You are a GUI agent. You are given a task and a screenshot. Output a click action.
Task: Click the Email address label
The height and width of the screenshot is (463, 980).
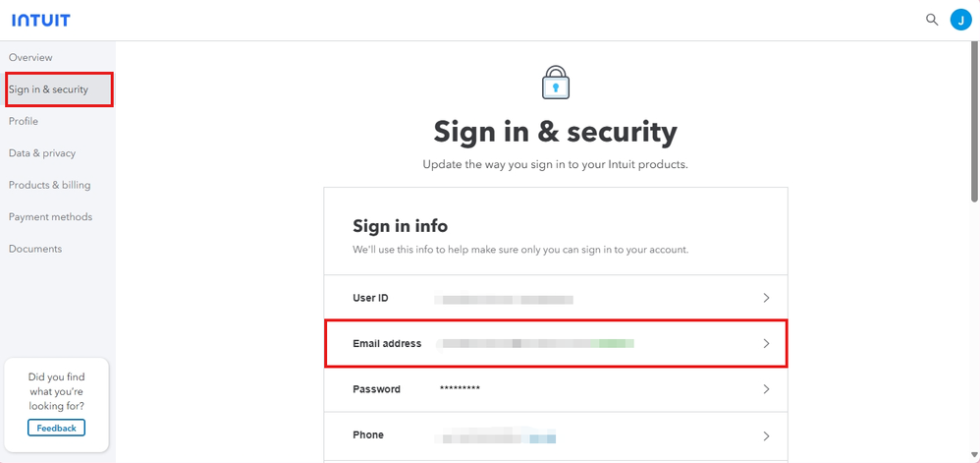click(387, 344)
